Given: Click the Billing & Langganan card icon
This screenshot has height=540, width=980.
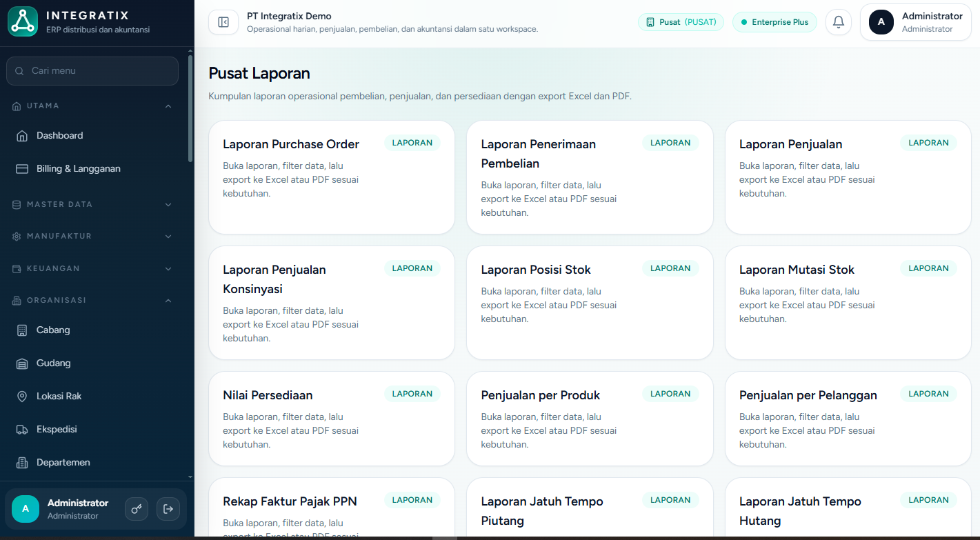Looking at the screenshot, I should coord(22,169).
